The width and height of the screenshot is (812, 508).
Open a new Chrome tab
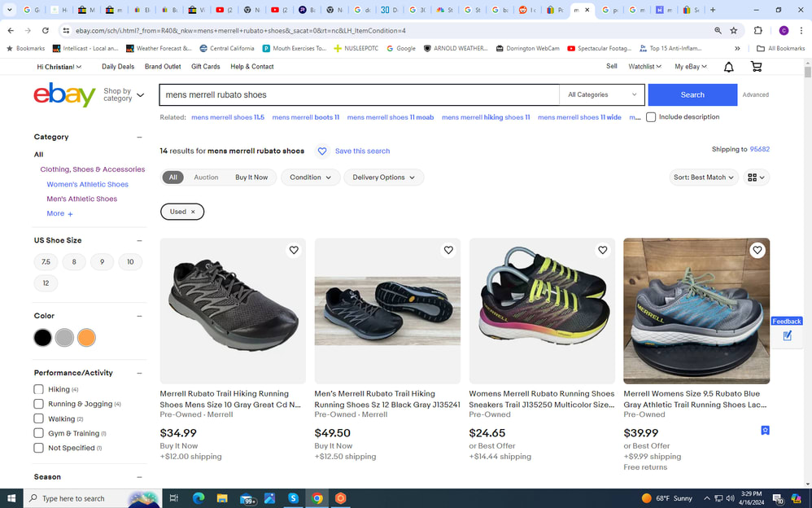pyautogui.click(x=713, y=10)
